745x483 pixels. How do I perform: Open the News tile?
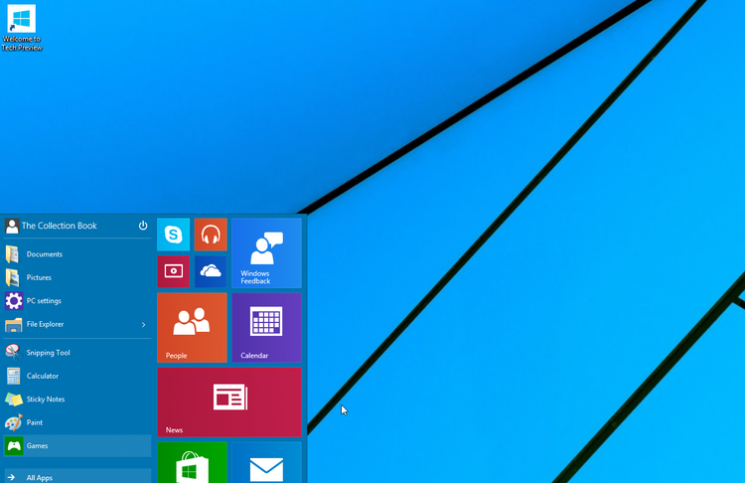[x=229, y=402]
